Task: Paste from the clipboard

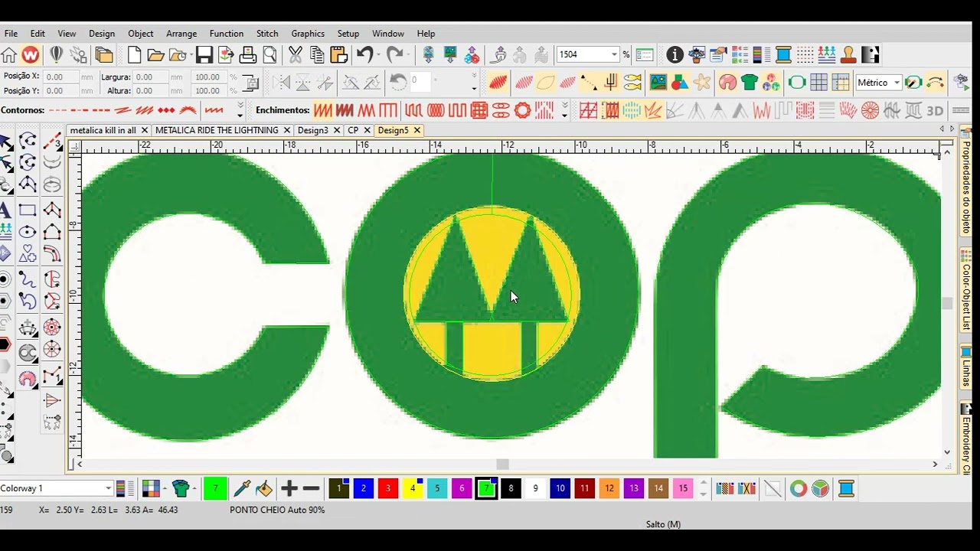Action: 339,54
